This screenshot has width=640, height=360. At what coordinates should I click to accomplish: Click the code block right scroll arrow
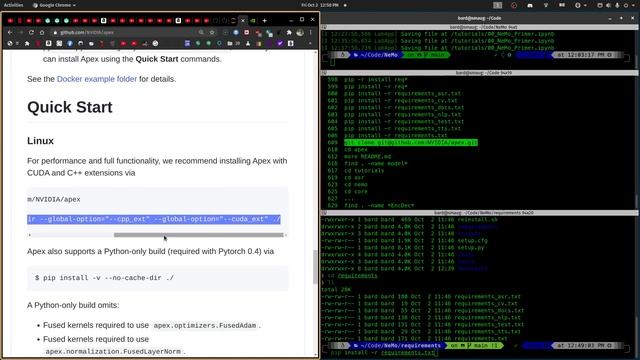[x=286, y=235]
